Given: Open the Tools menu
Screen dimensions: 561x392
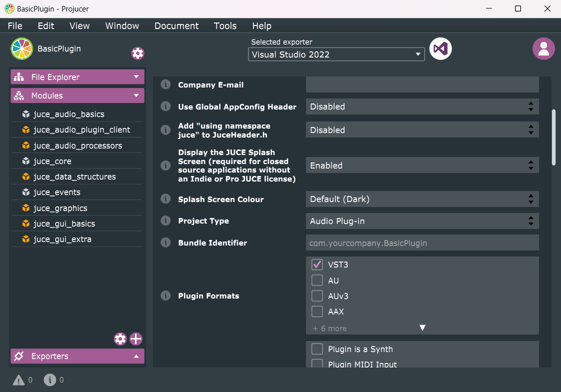Looking at the screenshot, I should [225, 25].
